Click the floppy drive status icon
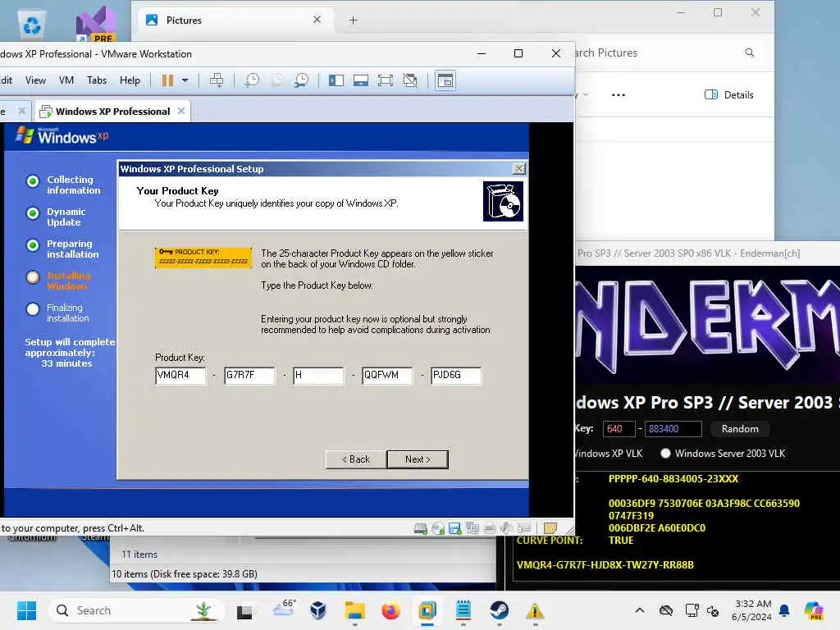 (454, 529)
